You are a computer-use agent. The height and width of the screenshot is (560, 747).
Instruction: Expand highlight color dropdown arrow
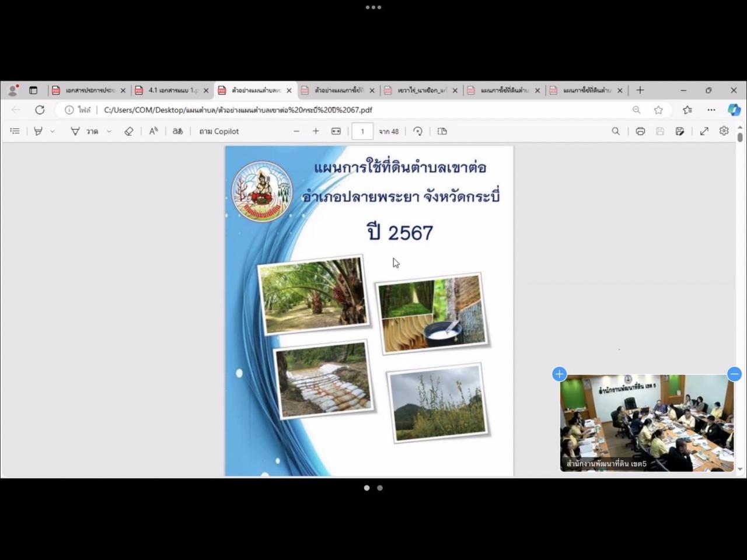[x=53, y=131]
